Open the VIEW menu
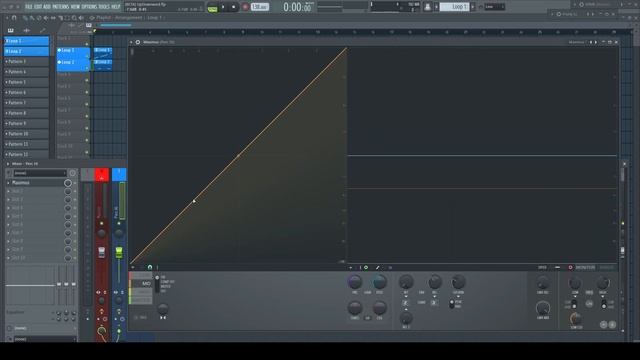 click(x=76, y=7)
